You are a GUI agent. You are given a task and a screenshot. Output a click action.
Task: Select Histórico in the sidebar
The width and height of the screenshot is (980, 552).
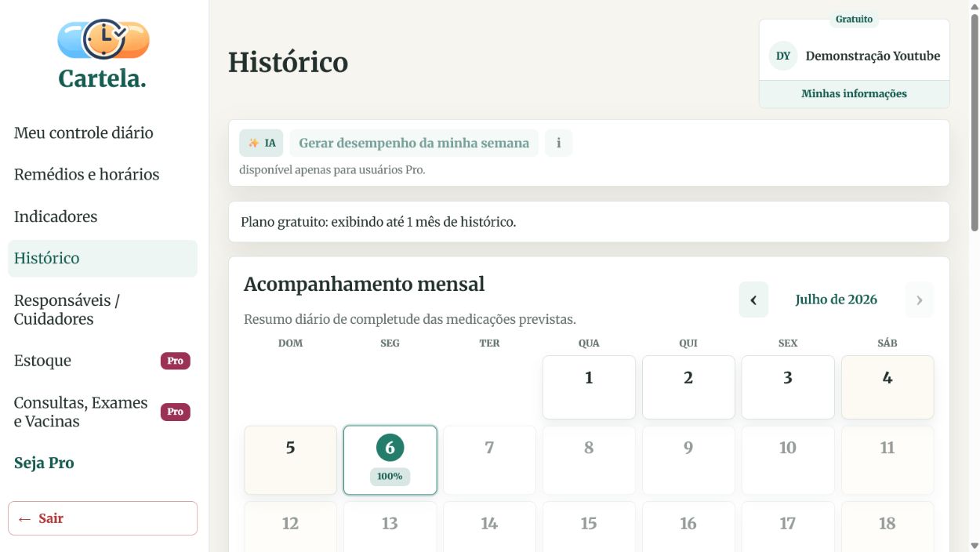(x=103, y=258)
